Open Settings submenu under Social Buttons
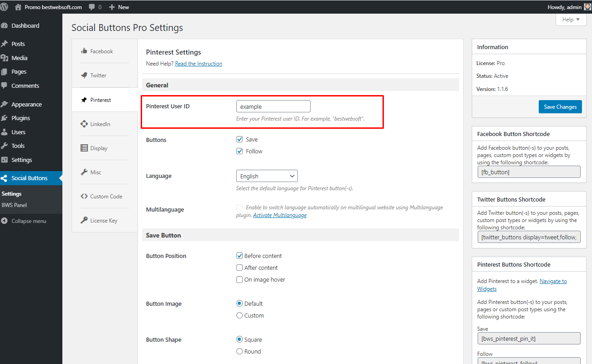 coord(12,194)
